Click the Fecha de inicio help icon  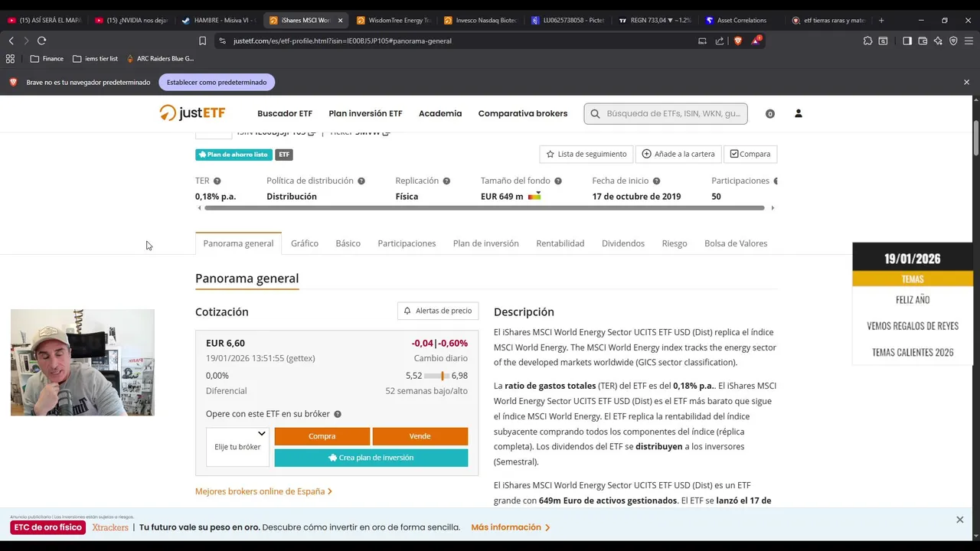656,181
